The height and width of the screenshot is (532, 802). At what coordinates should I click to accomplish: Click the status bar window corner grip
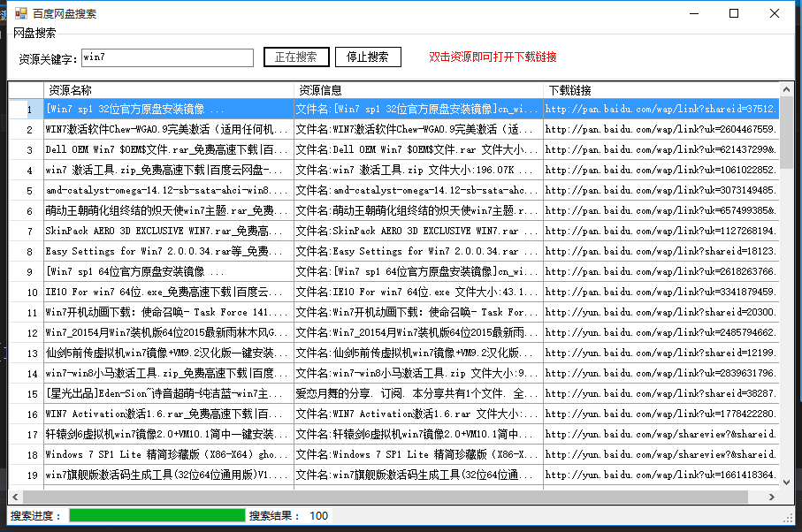tap(788, 518)
